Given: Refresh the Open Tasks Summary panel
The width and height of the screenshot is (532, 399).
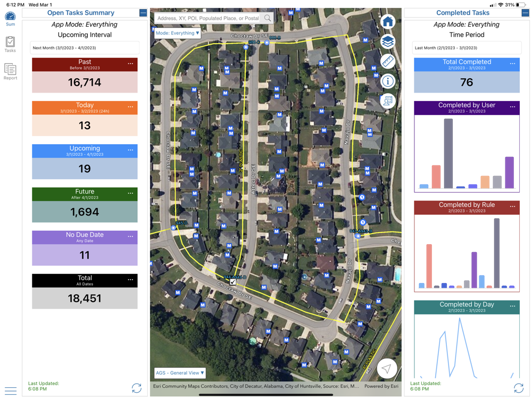Looking at the screenshot, I should [137, 388].
